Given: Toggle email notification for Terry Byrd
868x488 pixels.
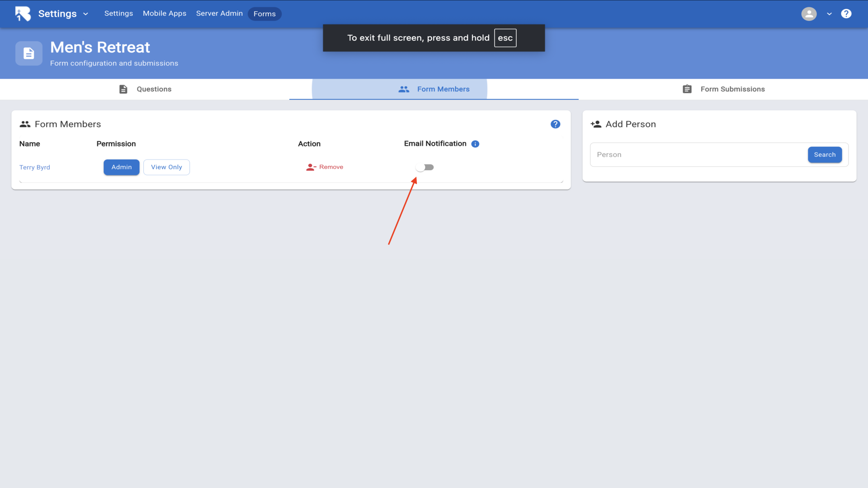Looking at the screenshot, I should click(425, 167).
